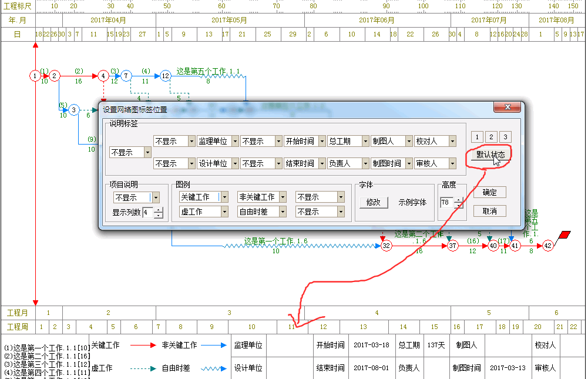The width and height of the screenshot is (588, 379).
Task: Click network node 1 circle
Action: click(x=35, y=76)
